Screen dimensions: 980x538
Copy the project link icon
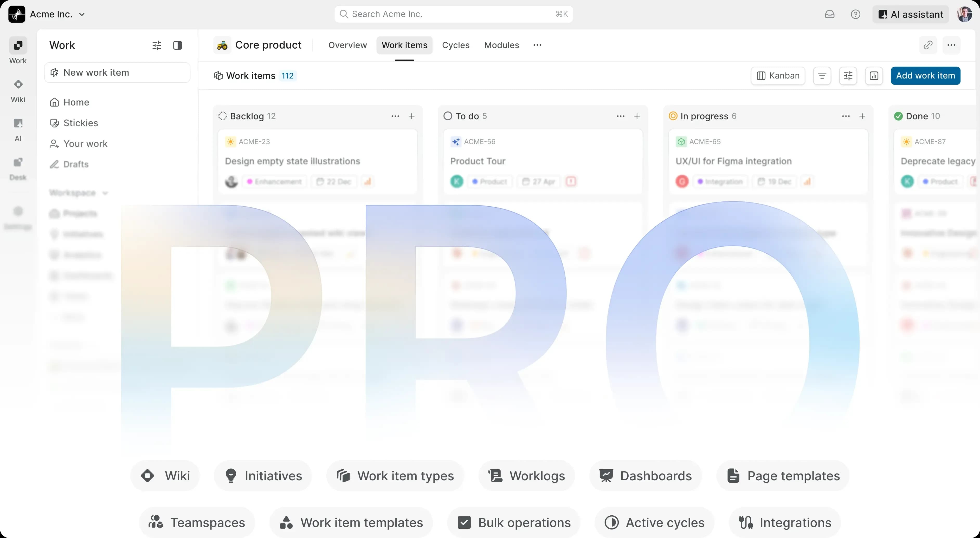click(928, 45)
